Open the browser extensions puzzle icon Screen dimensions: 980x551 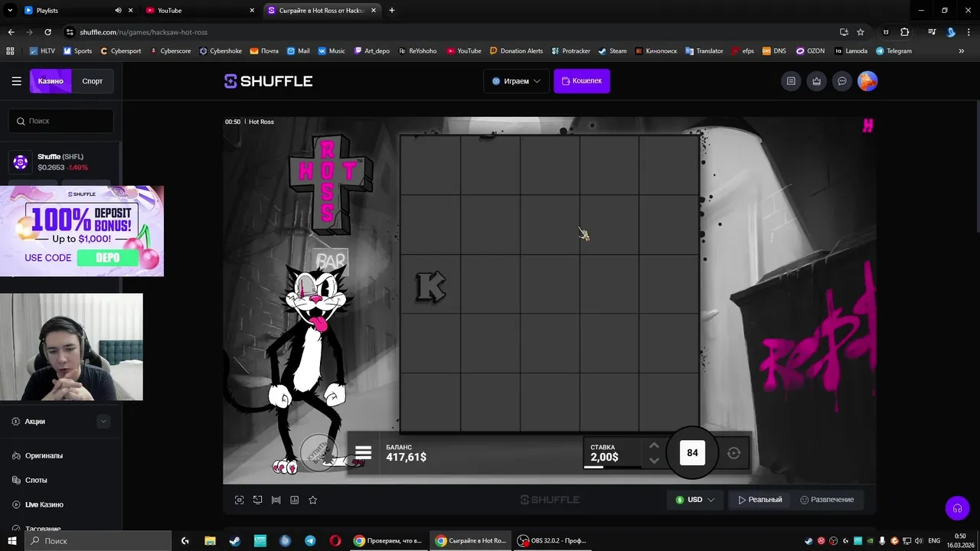click(x=904, y=32)
